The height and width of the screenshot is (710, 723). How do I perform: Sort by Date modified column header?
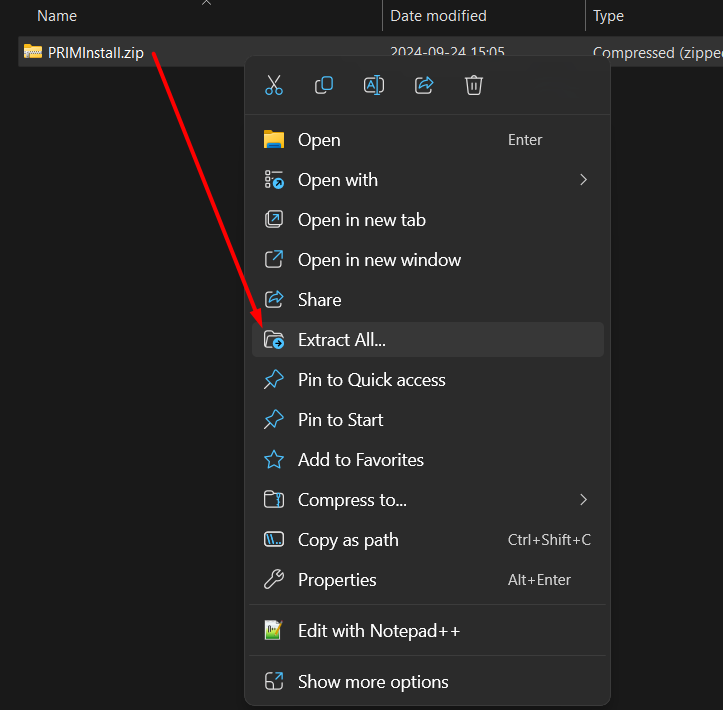[438, 16]
